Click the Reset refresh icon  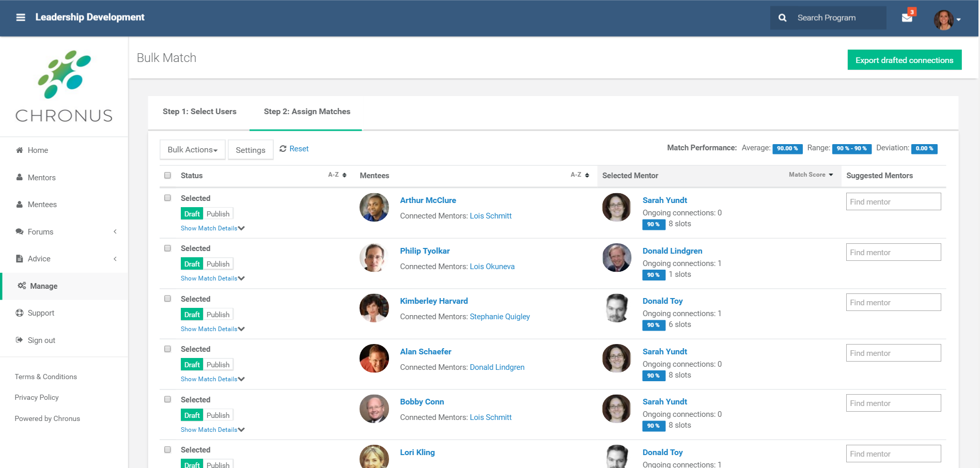(x=283, y=149)
